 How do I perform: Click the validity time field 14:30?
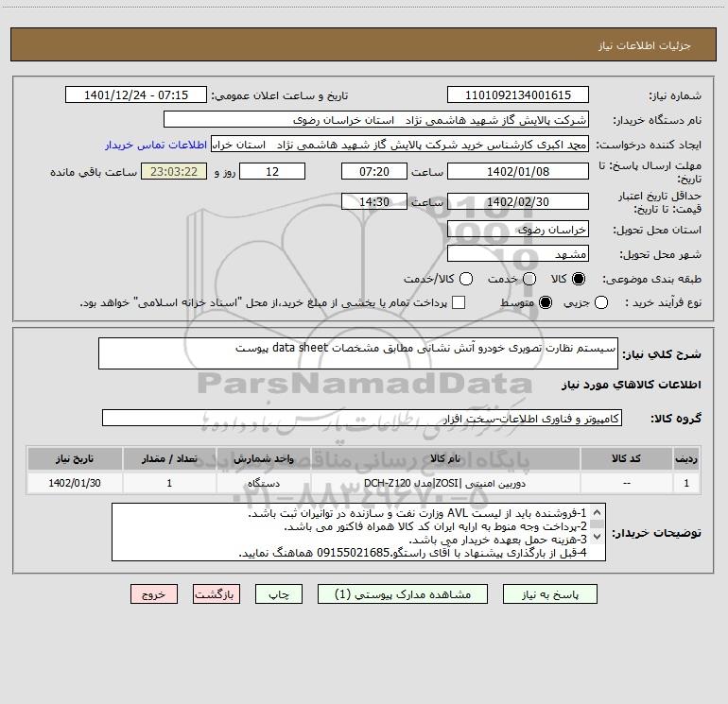[374, 201]
